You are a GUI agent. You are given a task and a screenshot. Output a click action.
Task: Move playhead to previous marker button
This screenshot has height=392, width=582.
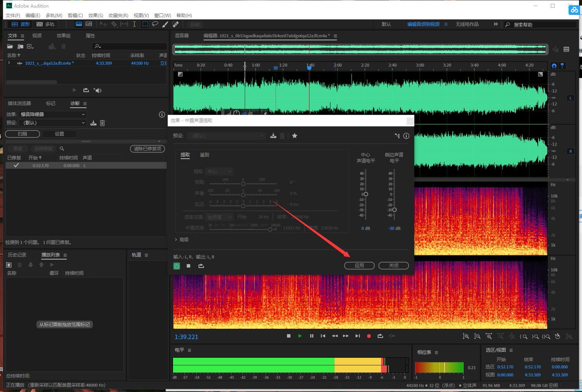(x=323, y=336)
